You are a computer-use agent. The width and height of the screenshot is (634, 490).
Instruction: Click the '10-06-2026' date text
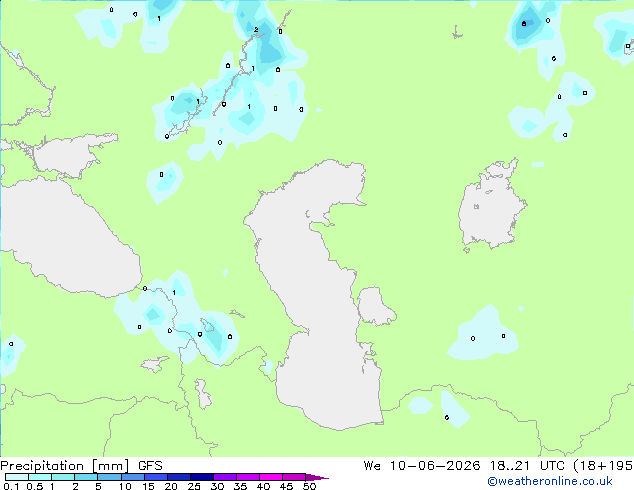[435, 466]
